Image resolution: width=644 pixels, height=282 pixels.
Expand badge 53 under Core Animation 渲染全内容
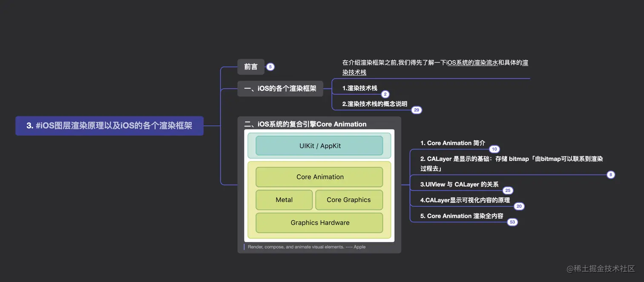pos(512,222)
